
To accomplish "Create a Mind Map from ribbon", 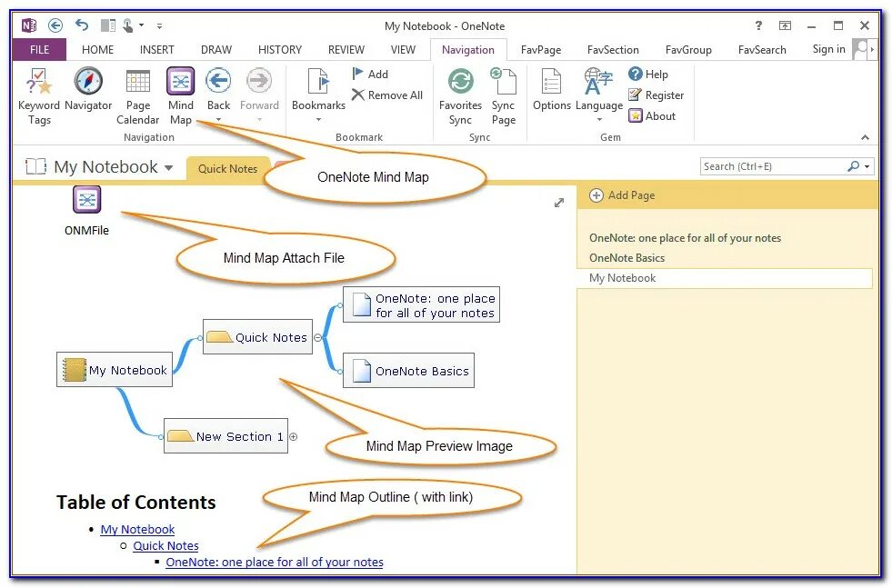I will (x=180, y=95).
